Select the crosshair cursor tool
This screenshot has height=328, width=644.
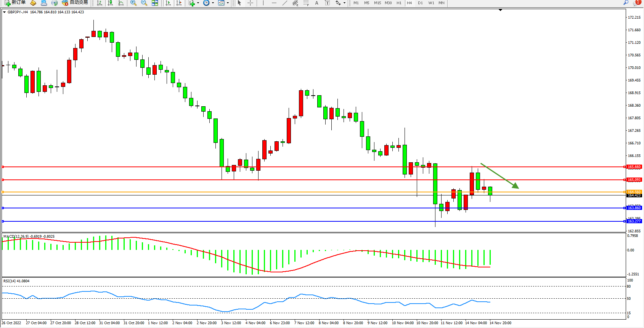click(250, 3)
